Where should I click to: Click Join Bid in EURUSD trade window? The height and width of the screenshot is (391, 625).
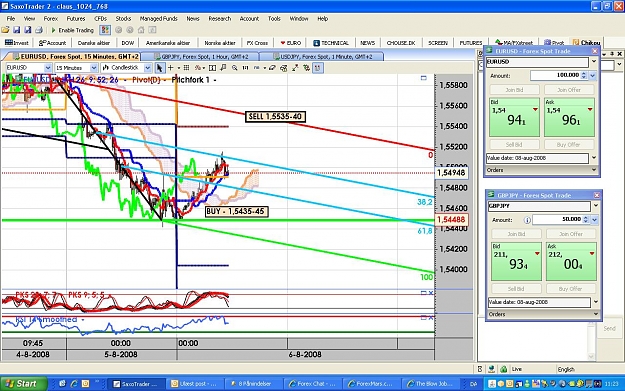(514, 90)
